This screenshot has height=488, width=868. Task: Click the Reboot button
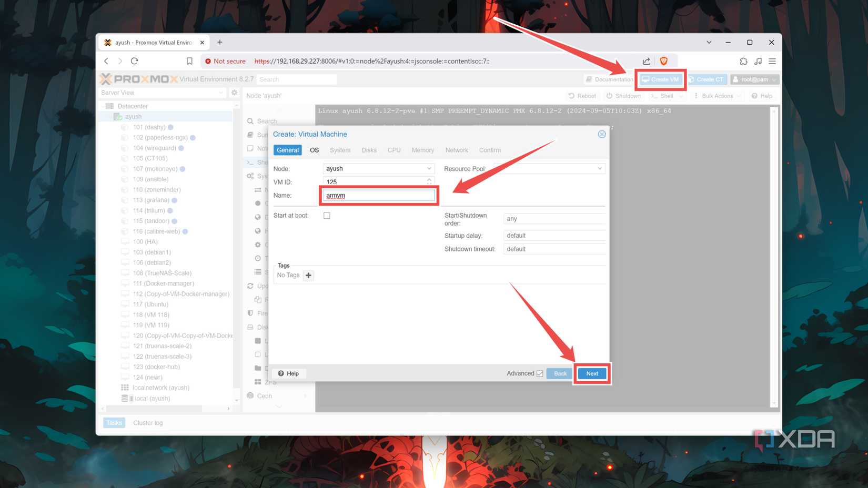pyautogui.click(x=582, y=96)
